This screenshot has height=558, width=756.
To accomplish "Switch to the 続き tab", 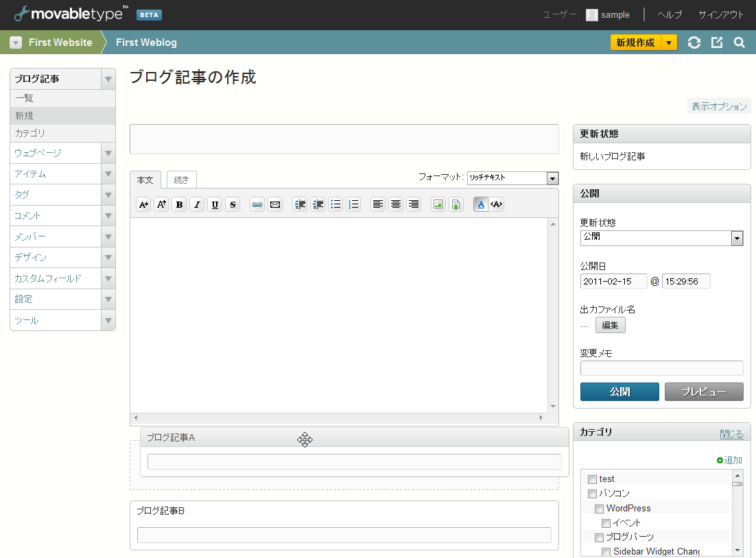I will click(x=181, y=180).
